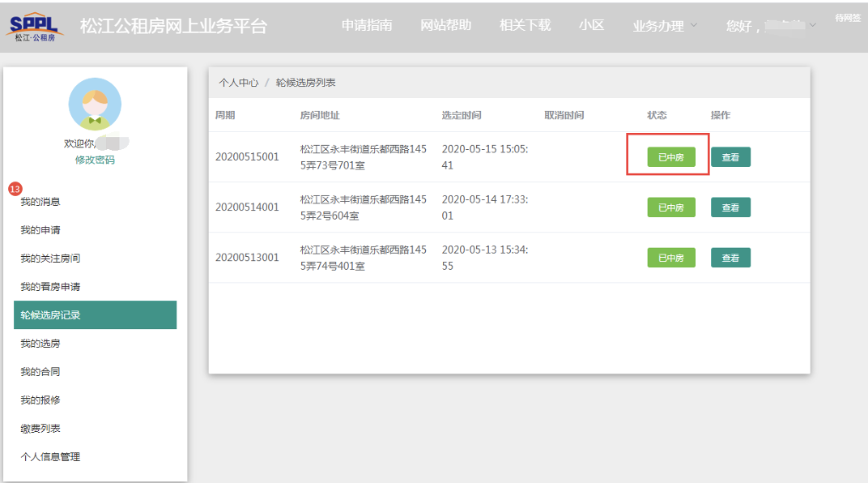This screenshot has width=868, height=483.
Task: Open 网站帮助 in the top navigation
Action: click(446, 25)
